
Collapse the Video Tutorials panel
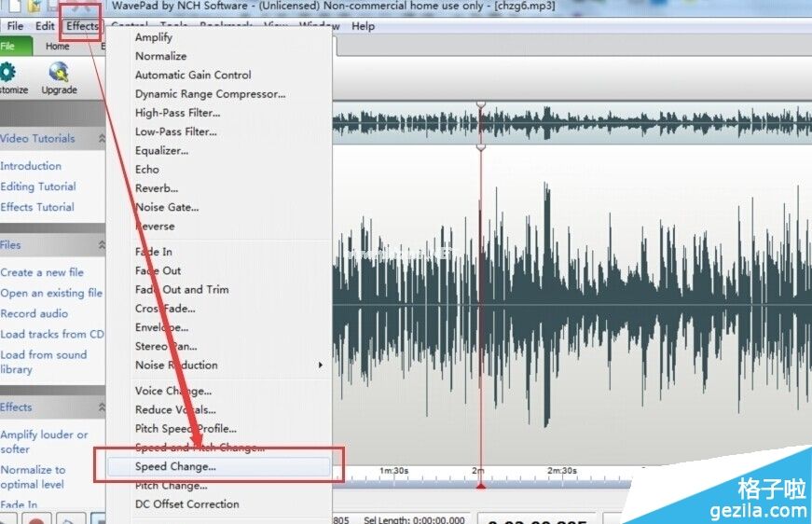tap(100, 139)
